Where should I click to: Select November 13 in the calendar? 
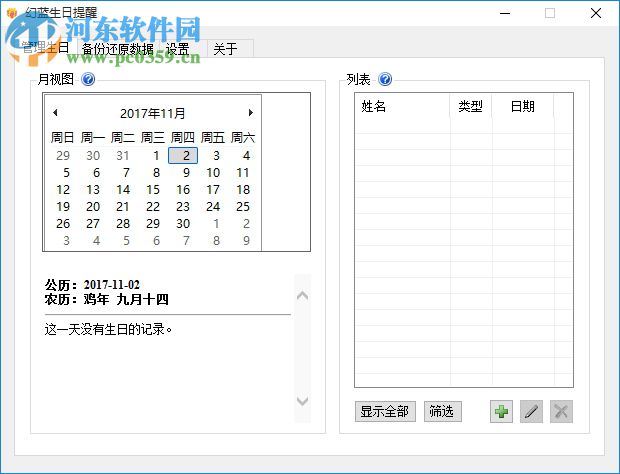(93, 190)
